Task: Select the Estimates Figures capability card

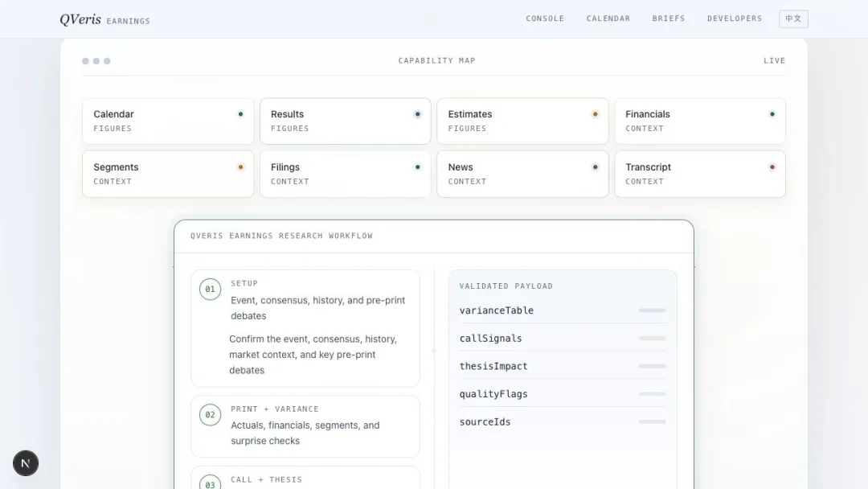Action: tap(522, 121)
